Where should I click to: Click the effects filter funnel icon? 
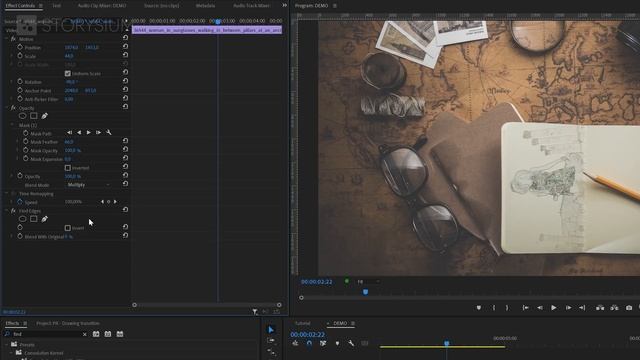click(255, 311)
